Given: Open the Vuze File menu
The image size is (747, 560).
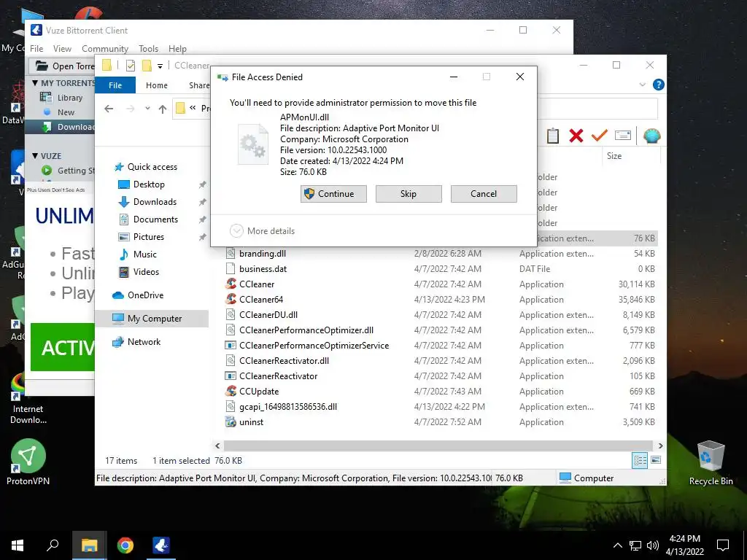Looking at the screenshot, I should point(36,49).
